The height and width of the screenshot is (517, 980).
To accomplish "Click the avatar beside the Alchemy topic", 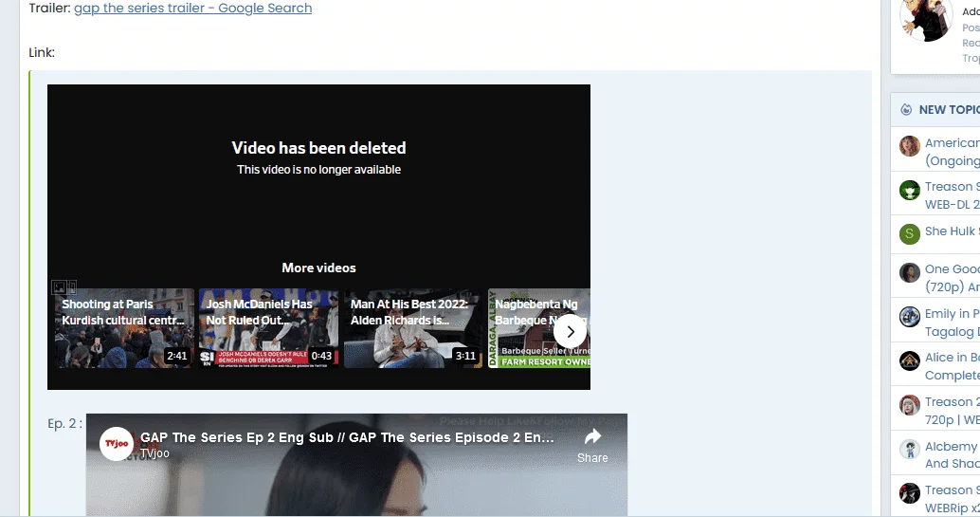I will tap(909, 449).
